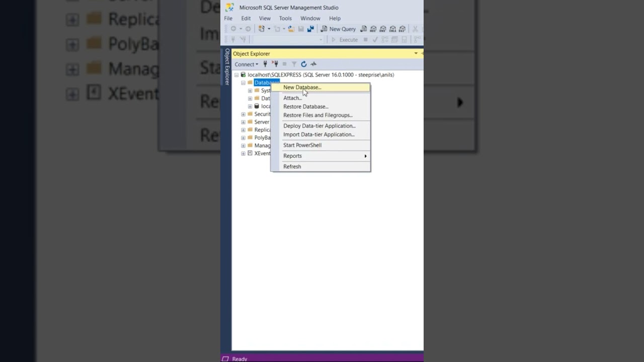Click the Execute toolbar button

[x=344, y=40]
